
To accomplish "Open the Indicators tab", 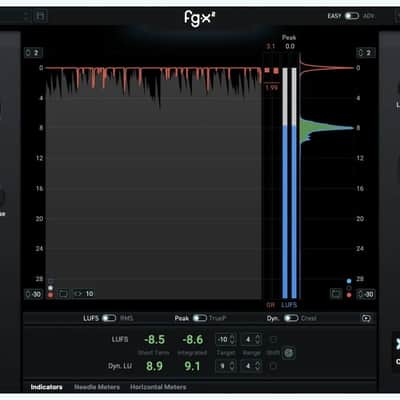I will click(x=46, y=387).
